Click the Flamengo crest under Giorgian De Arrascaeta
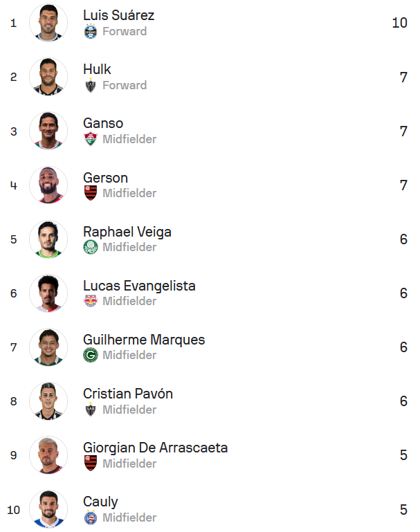This screenshot has height=532, width=420. coord(90,464)
